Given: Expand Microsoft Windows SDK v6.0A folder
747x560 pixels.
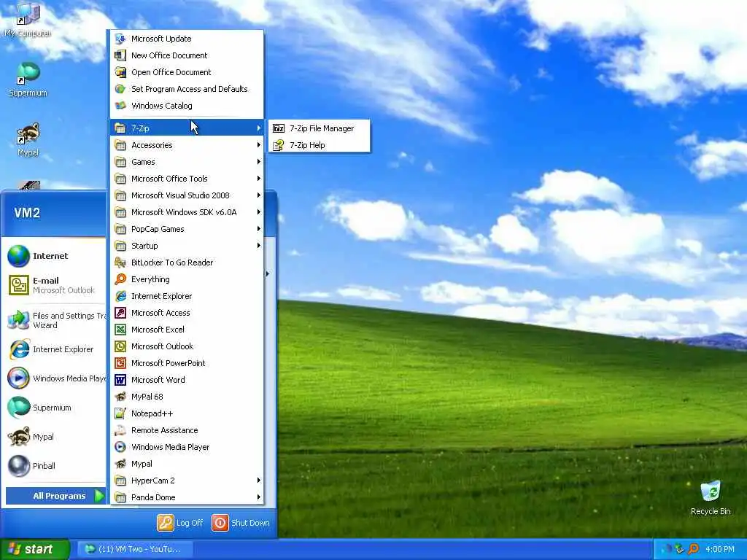Looking at the screenshot, I should click(187, 212).
